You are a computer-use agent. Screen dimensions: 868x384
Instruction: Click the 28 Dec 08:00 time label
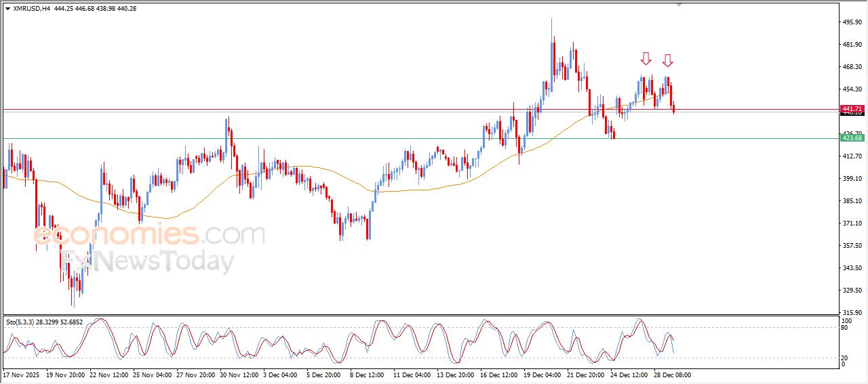tap(672, 375)
